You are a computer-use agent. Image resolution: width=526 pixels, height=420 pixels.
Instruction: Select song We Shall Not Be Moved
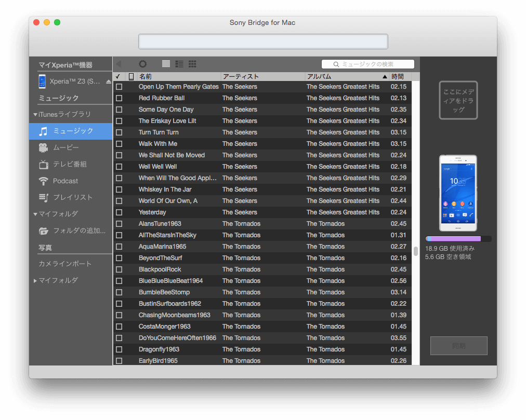[172, 155]
